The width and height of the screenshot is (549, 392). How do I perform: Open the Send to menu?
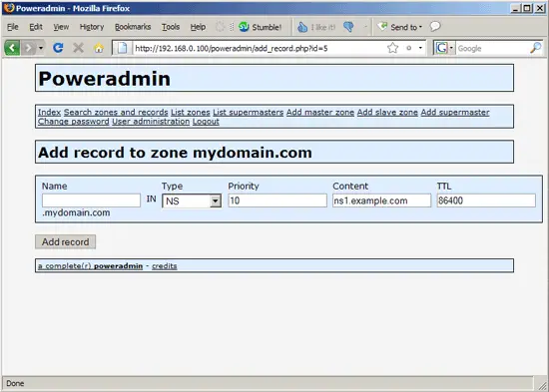[400, 27]
